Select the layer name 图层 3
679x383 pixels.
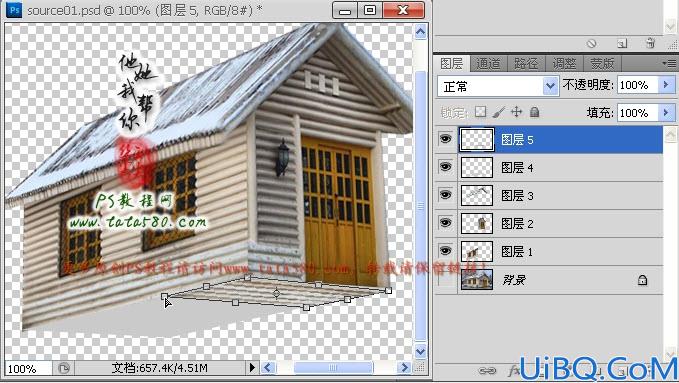(517, 195)
